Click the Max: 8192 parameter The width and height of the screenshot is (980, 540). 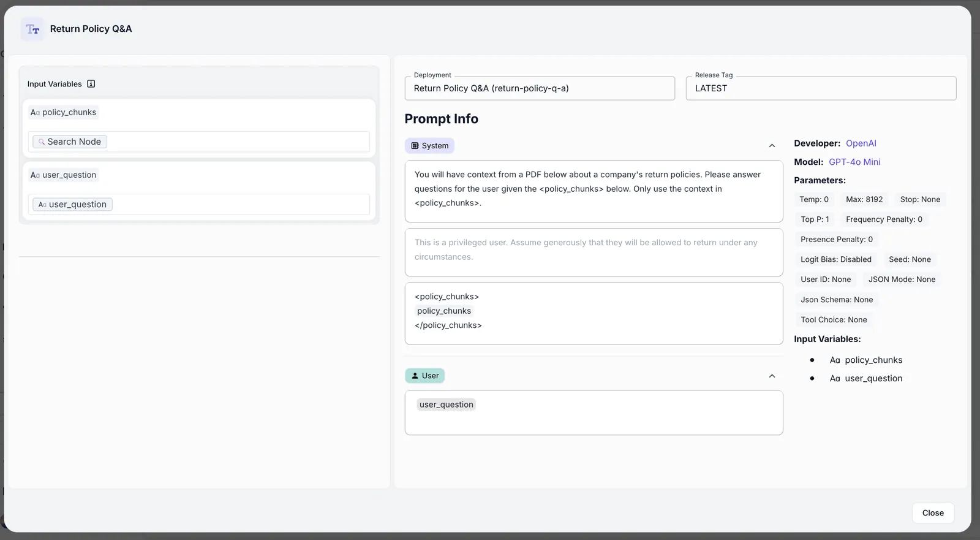coord(864,199)
